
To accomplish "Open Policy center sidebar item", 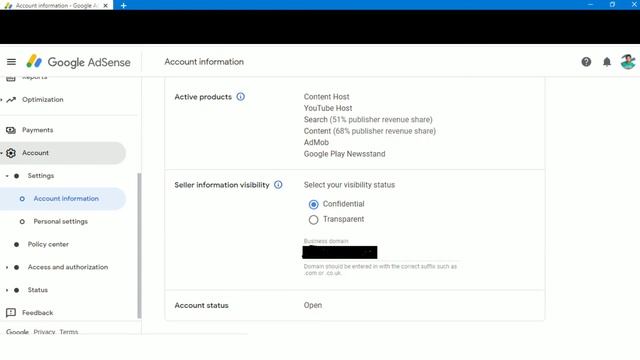I will tap(48, 244).
